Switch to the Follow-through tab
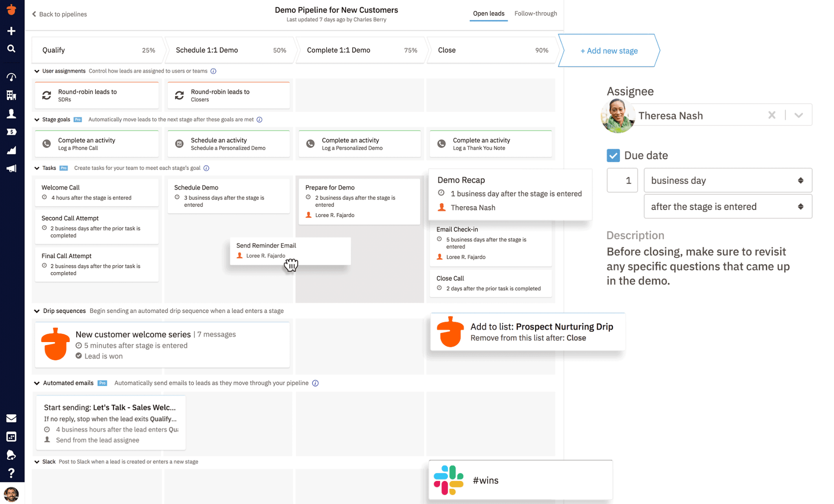Viewport: 834px width, 504px height. (536, 13)
